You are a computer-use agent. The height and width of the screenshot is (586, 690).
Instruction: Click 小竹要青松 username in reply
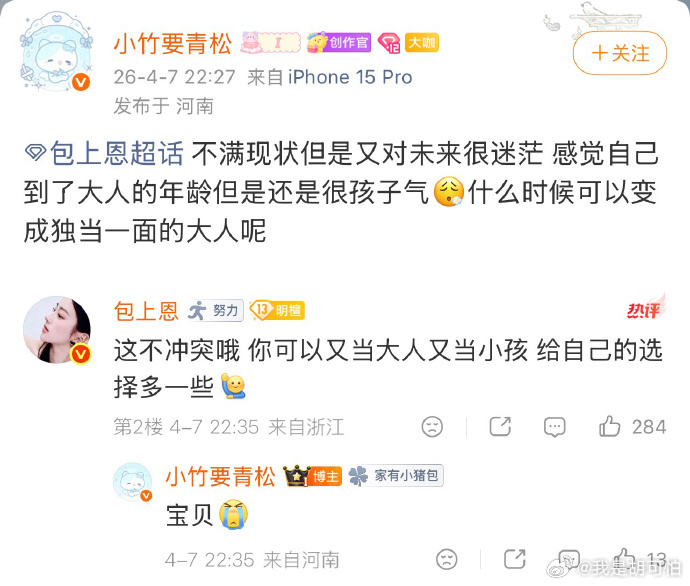click(x=220, y=476)
